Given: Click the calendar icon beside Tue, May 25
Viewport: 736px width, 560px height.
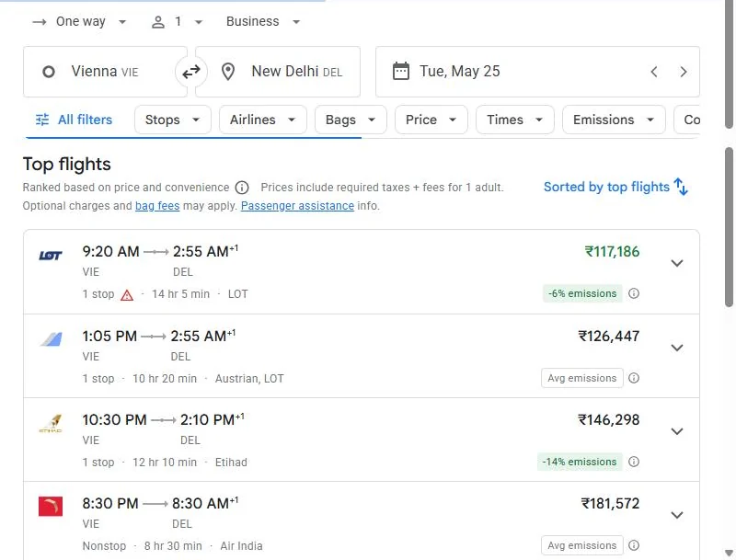Looking at the screenshot, I should point(400,72).
